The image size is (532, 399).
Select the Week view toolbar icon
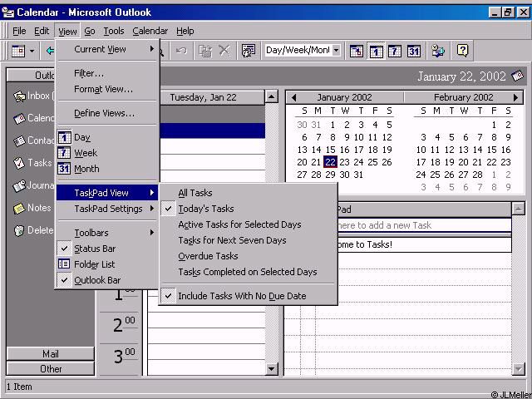(x=395, y=52)
